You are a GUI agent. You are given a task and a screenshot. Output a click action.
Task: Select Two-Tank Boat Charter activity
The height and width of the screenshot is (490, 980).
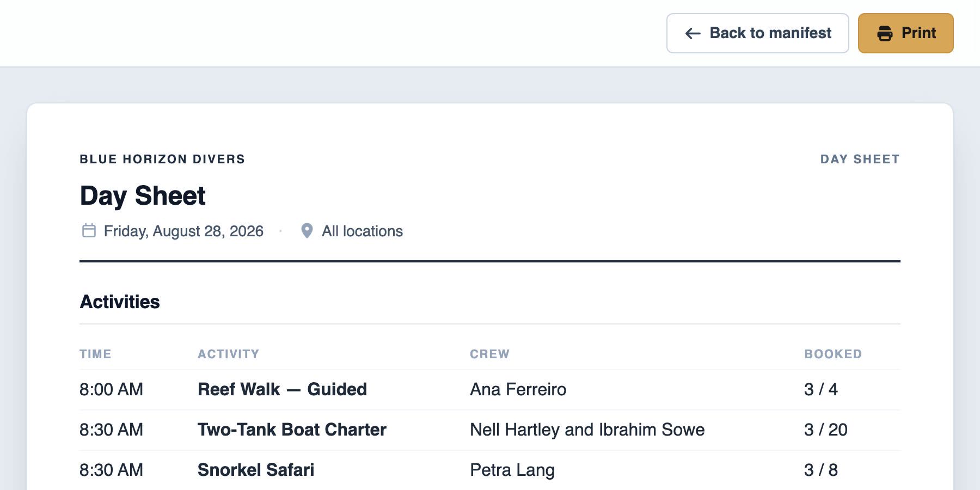[x=292, y=430]
